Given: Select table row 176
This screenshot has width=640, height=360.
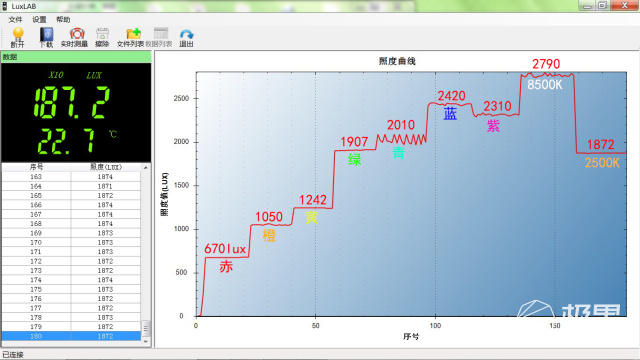Looking at the screenshot, I should (71, 299).
